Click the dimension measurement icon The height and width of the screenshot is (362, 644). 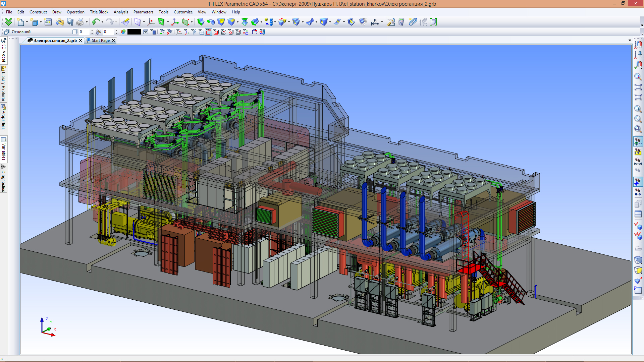tap(375, 22)
